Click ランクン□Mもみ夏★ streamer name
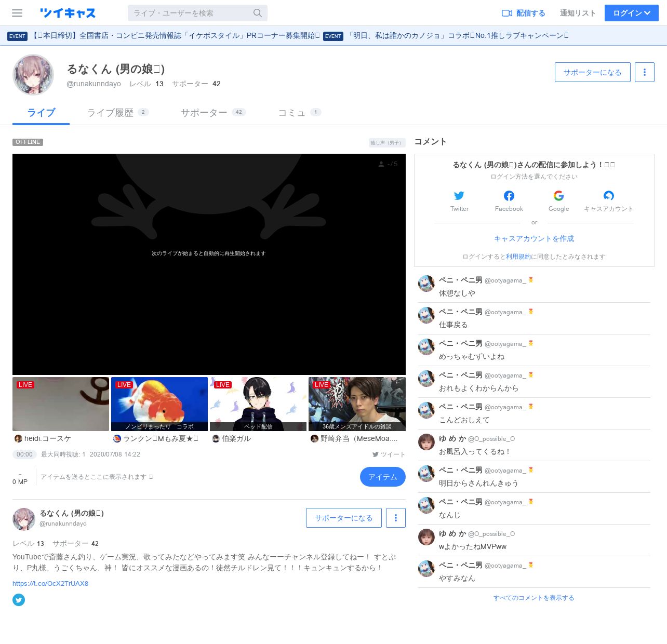667x644 pixels. (x=161, y=439)
